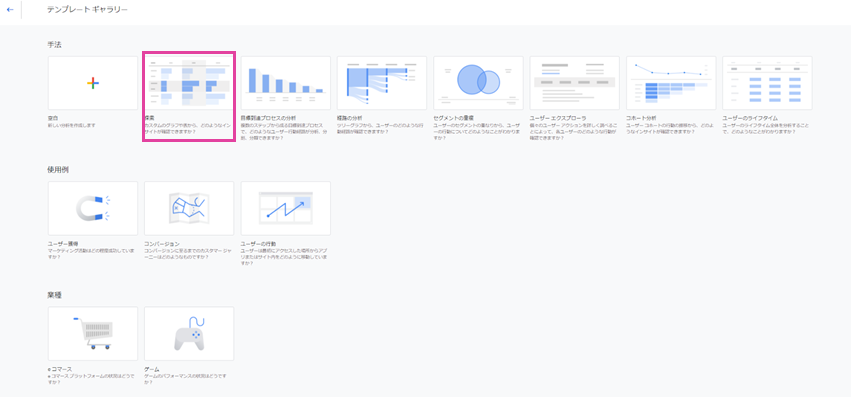Select the コホート分析 cohort thumbnail
The width and height of the screenshot is (851, 397).
pos(671,83)
